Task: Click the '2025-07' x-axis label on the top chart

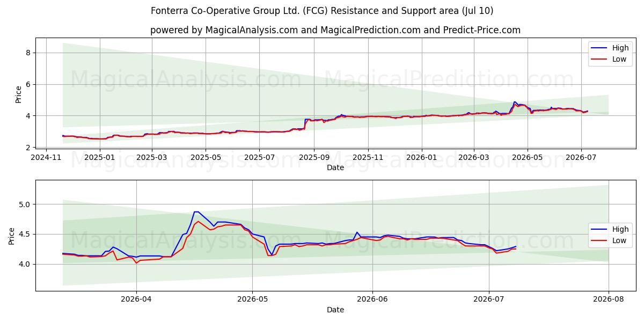Action: pos(260,157)
